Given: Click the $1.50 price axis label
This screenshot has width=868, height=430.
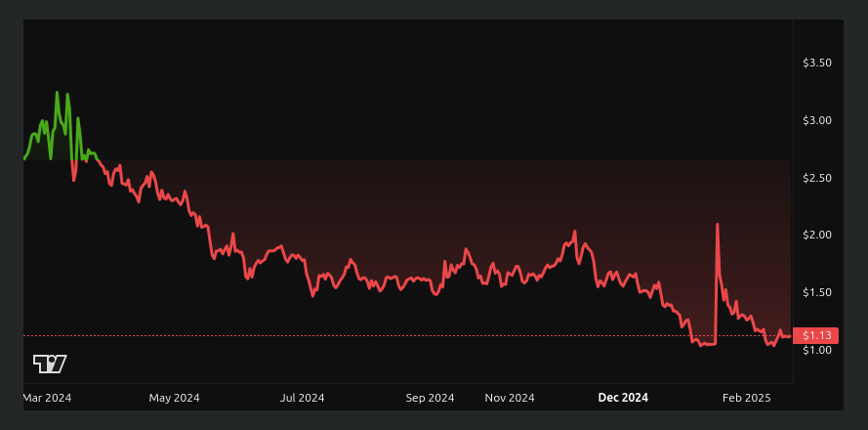Looking at the screenshot, I should [x=817, y=292].
